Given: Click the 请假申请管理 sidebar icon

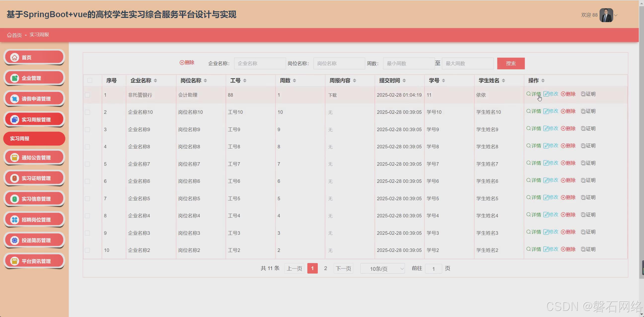Looking at the screenshot, I should 14,99.
